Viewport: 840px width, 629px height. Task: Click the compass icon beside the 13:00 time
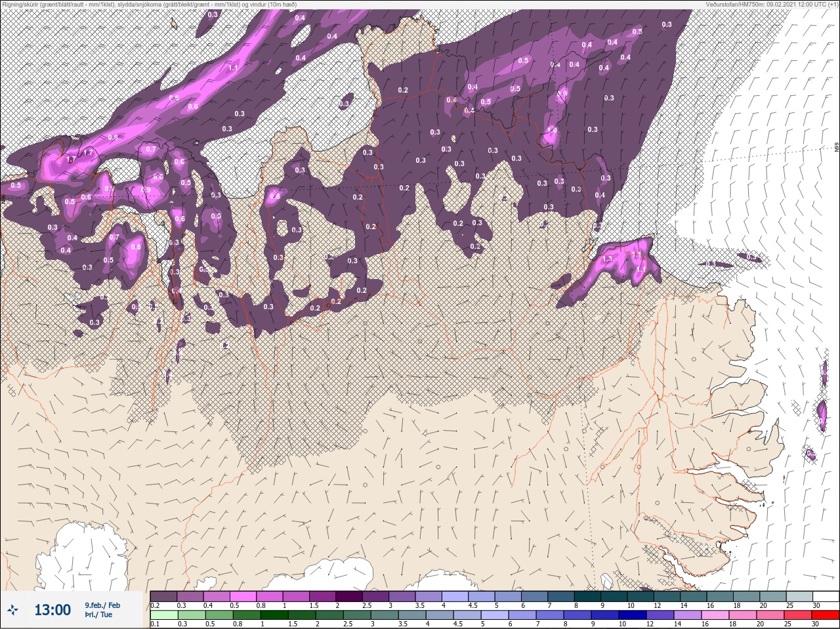pyautogui.click(x=12, y=611)
